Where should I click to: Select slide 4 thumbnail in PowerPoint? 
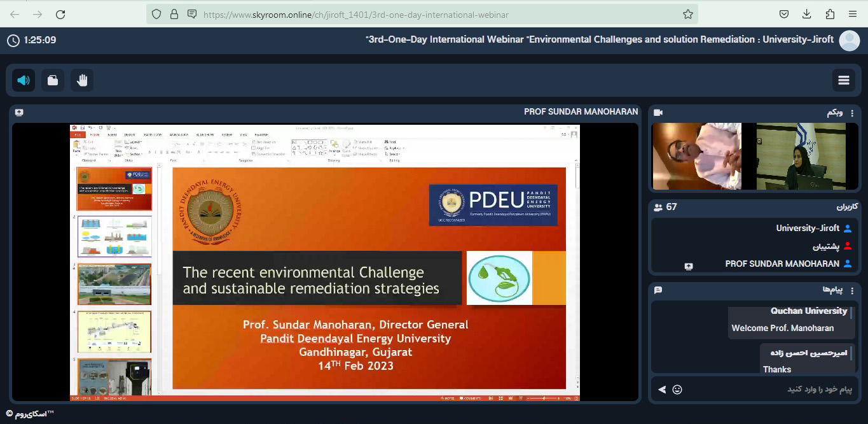114,332
